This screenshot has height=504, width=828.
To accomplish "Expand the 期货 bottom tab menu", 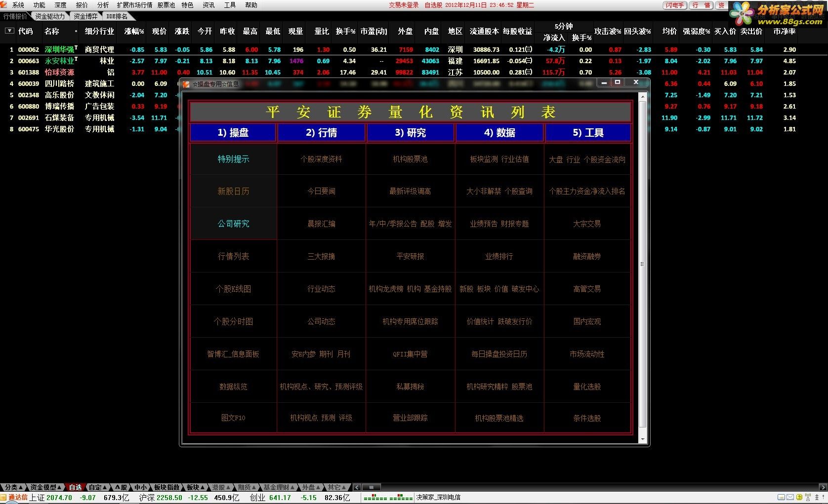I will pyautogui.click(x=247, y=487).
